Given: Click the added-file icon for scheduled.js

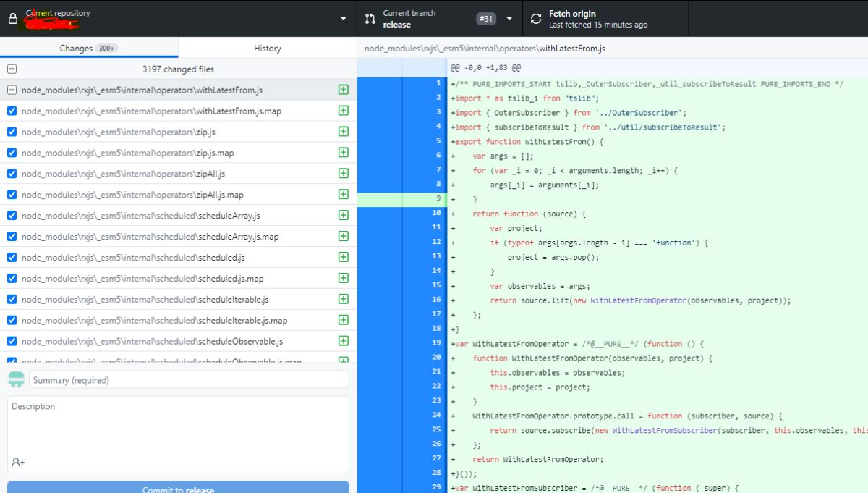Looking at the screenshot, I should point(344,257).
